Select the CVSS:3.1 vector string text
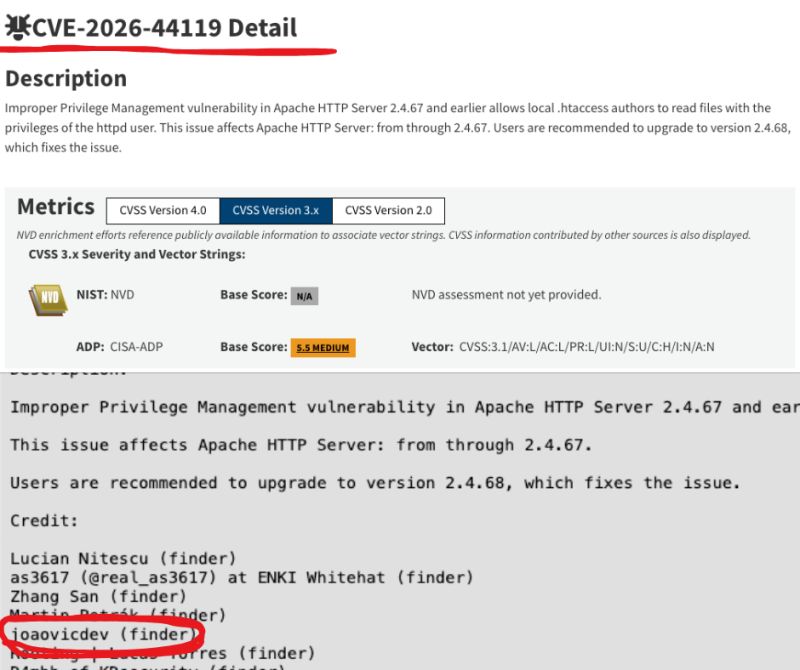The height and width of the screenshot is (670, 800). tap(586, 347)
